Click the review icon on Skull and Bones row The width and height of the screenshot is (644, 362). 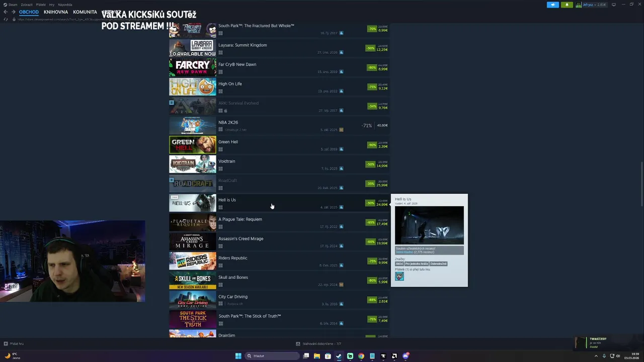pyautogui.click(x=341, y=285)
